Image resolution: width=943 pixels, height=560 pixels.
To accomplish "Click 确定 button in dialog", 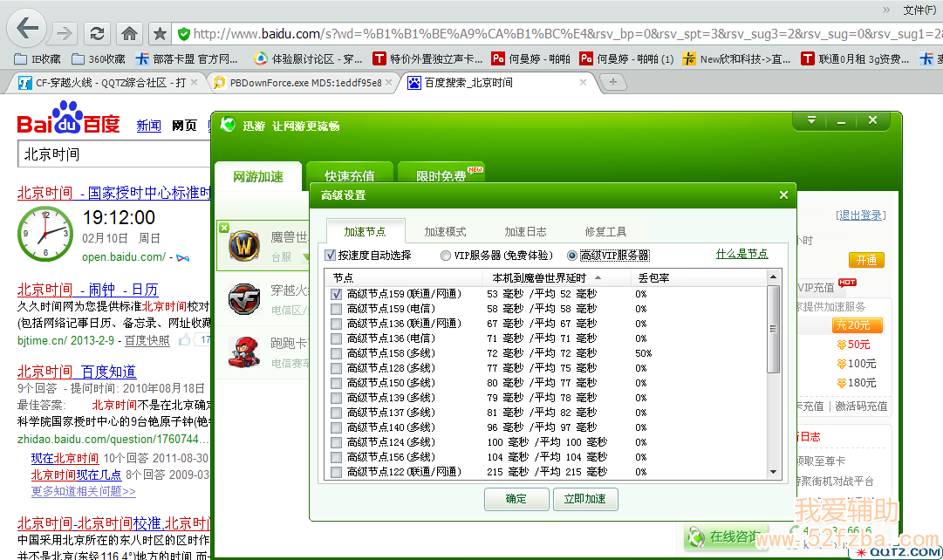I will [x=516, y=499].
